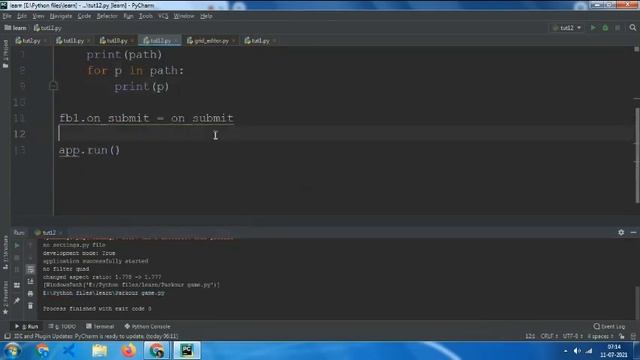Image resolution: width=640 pixels, height=360 pixels.
Task: Open the Favorites tool window sidebar tab
Action: tap(5, 298)
